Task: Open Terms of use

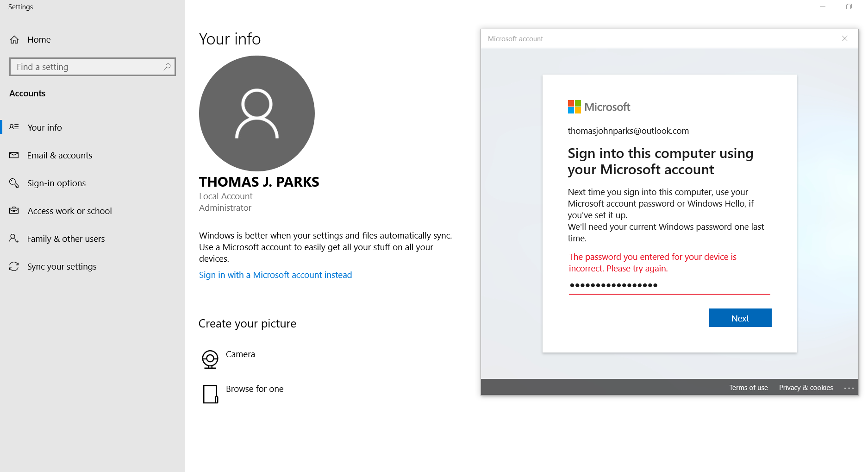Action: point(748,387)
